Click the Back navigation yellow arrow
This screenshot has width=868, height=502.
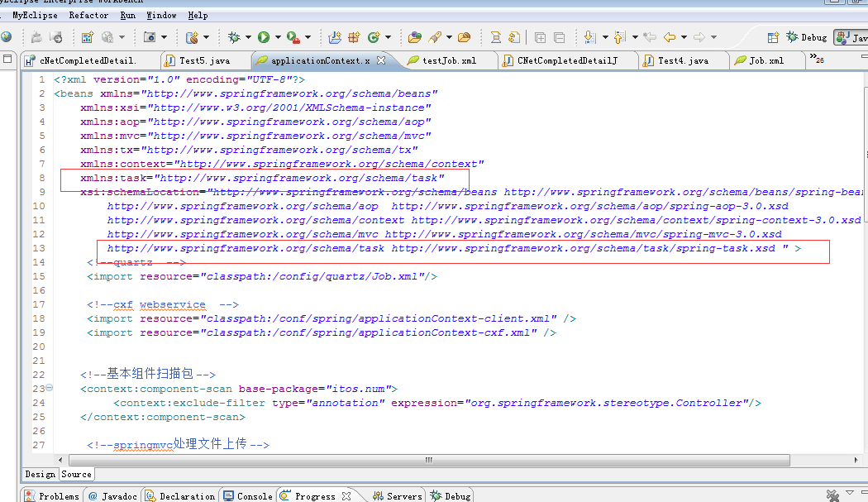tap(669, 37)
